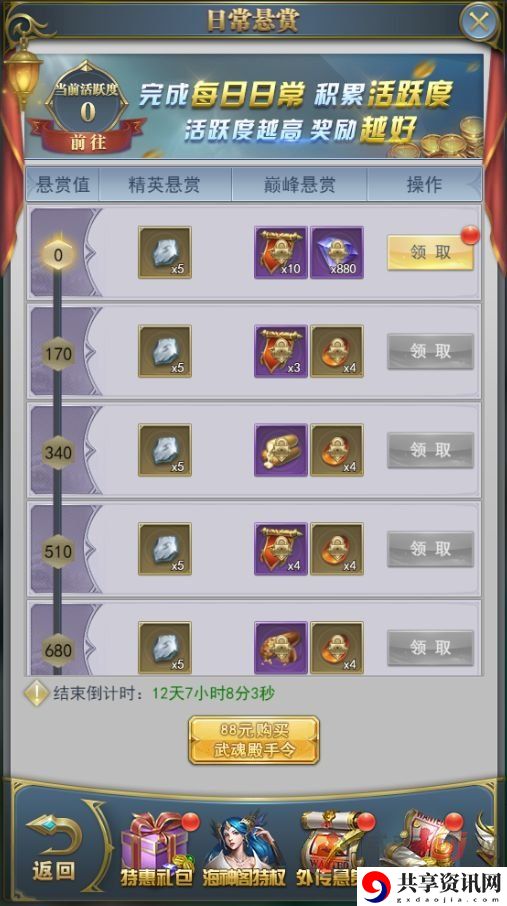Tap the warning icon beside 结束倒计时

click(x=36, y=693)
